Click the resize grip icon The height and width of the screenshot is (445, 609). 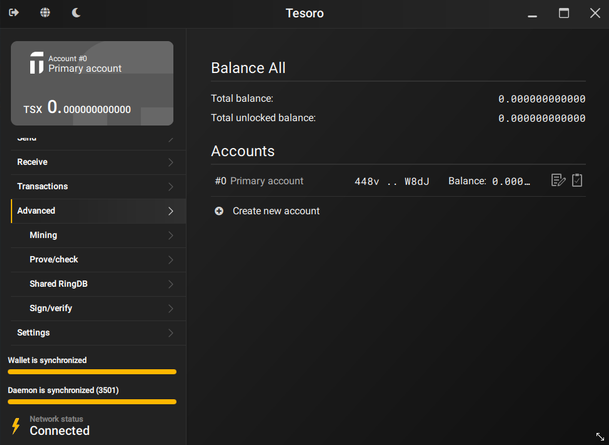coord(599,436)
